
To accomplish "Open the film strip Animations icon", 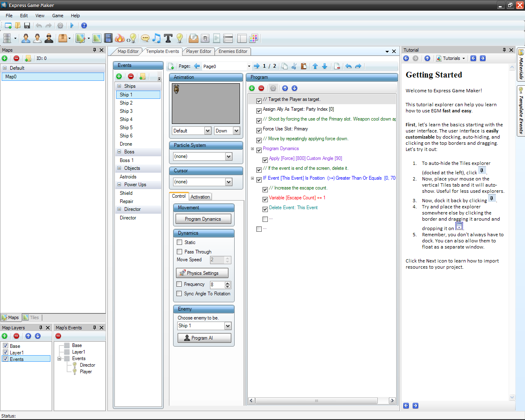I will (x=108, y=38).
